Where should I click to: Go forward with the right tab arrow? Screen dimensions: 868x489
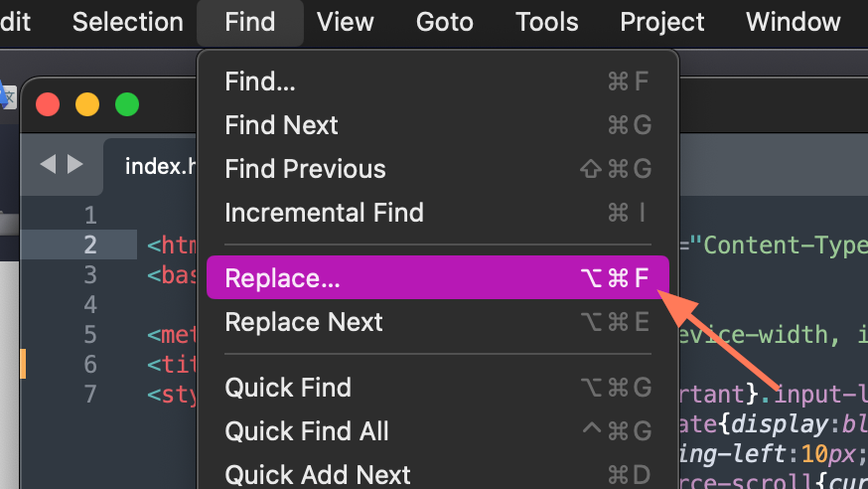[x=74, y=164]
